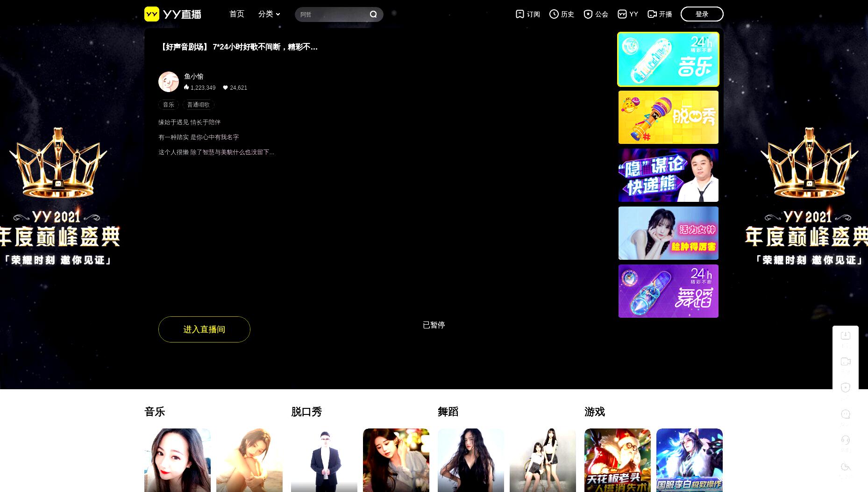868x492 pixels.
Task: Click the 登录 login button
Action: point(702,14)
